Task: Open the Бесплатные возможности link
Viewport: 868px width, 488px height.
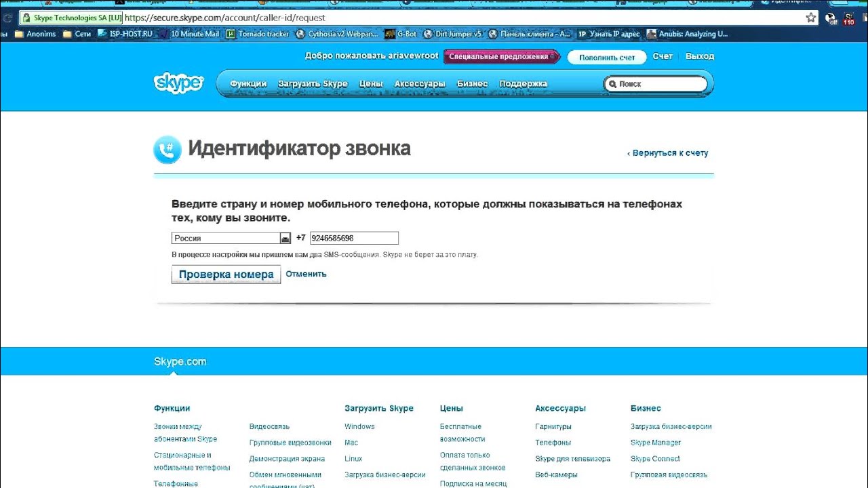Action: (x=462, y=432)
